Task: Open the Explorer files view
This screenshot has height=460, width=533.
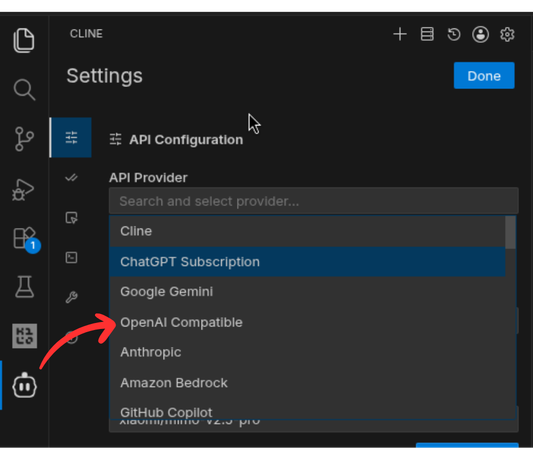Action: point(24,40)
